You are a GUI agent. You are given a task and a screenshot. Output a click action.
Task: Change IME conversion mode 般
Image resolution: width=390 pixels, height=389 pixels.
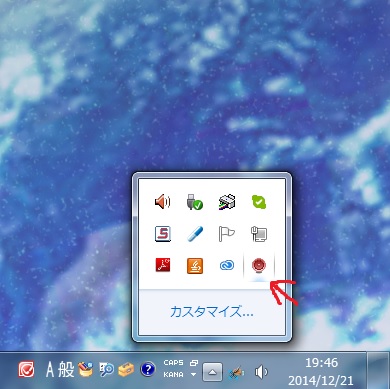(x=66, y=369)
